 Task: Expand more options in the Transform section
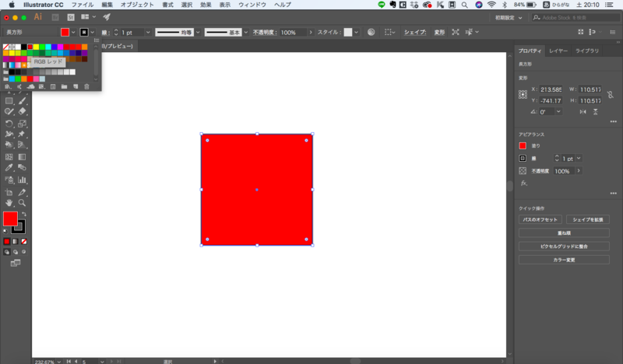pos(613,121)
